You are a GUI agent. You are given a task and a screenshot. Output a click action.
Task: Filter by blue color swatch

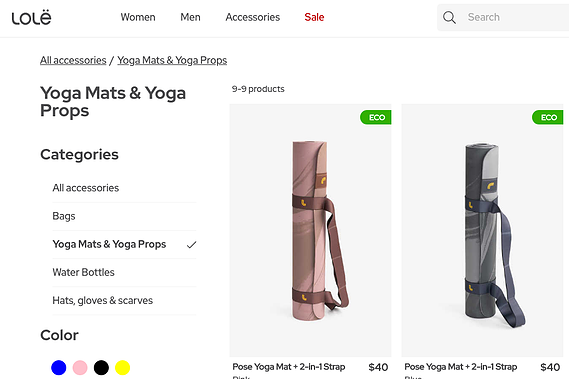[59, 367]
